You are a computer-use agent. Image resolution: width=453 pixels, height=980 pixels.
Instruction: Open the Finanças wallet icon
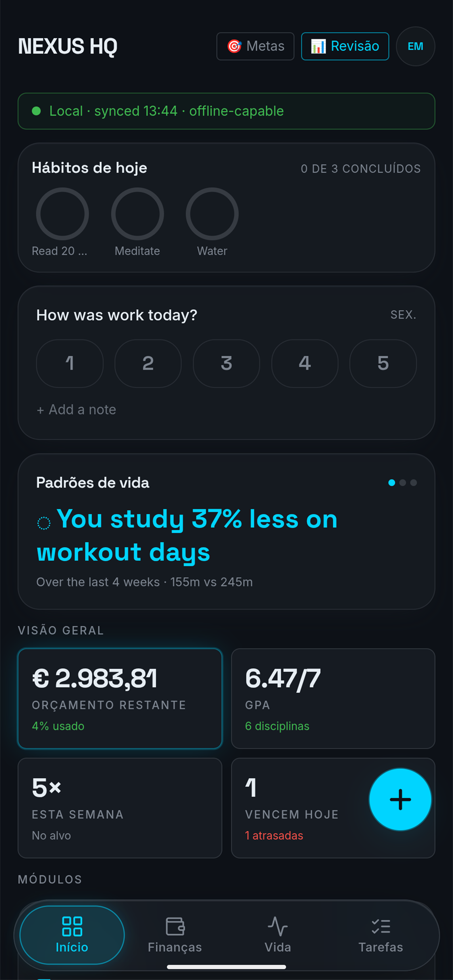[x=175, y=926]
